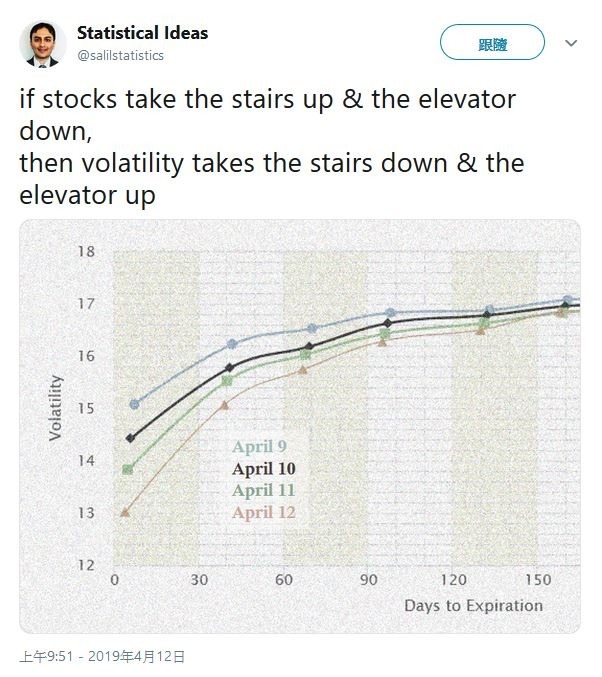Screen dimensions: 602x677
Task: Open the tweet timestamp 上午9:51 - 2019年4月12日
Action: (102, 657)
